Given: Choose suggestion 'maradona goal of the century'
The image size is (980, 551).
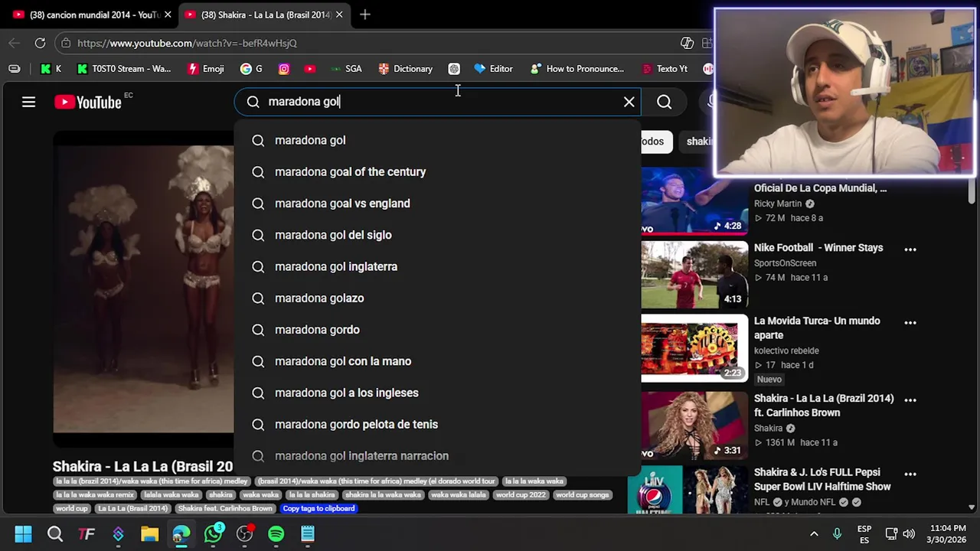Looking at the screenshot, I should click(437, 171).
